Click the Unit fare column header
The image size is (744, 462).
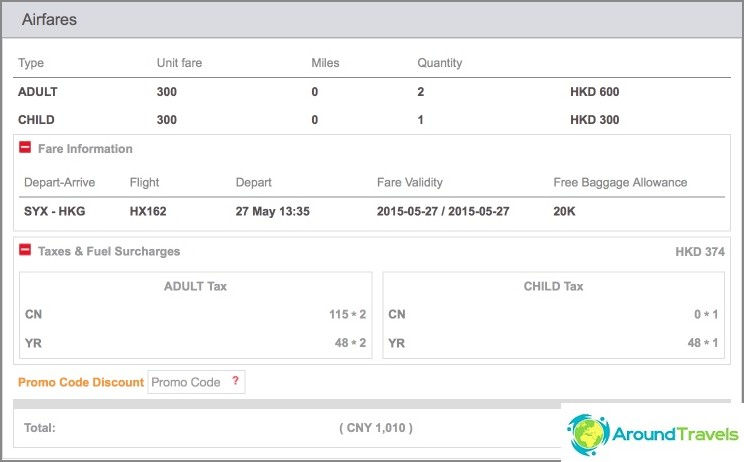pyautogui.click(x=179, y=63)
